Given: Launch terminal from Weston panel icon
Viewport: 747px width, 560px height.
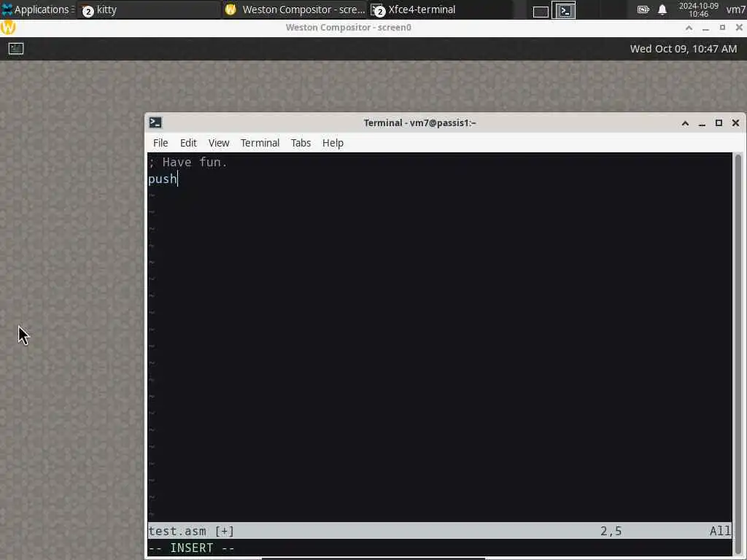Looking at the screenshot, I should click(16, 49).
